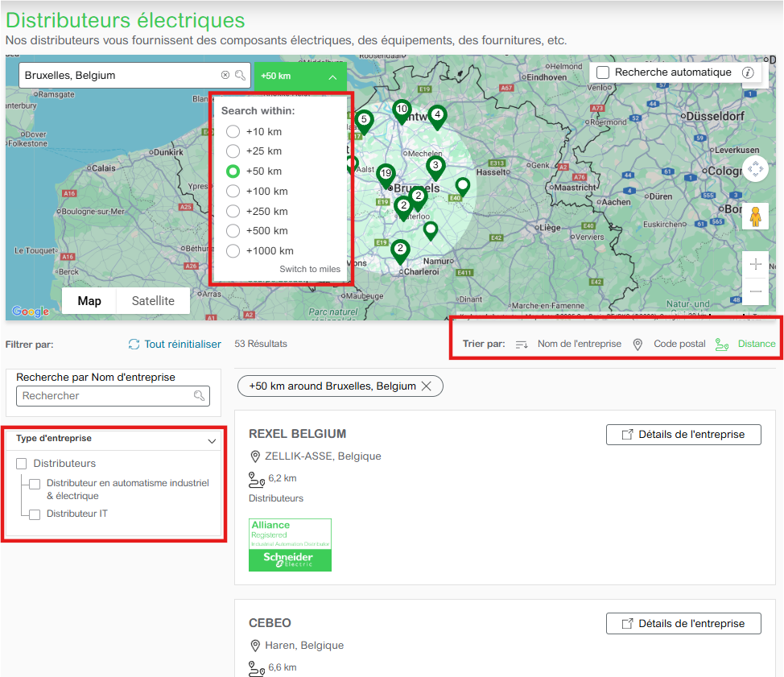
Task: Click the refresh icon next to Tout réinitialiser
Action: tap(134, 344)
